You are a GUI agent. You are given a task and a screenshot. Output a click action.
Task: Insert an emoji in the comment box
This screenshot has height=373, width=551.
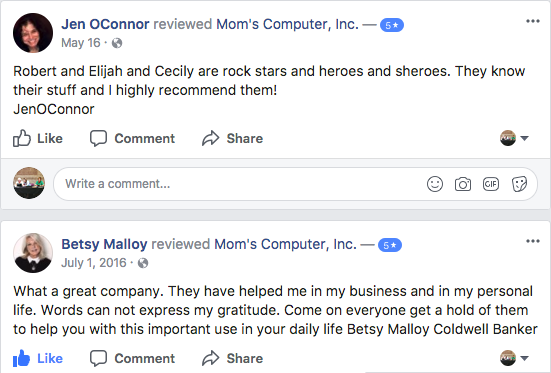pyautogui.click(x=435, y=184)
